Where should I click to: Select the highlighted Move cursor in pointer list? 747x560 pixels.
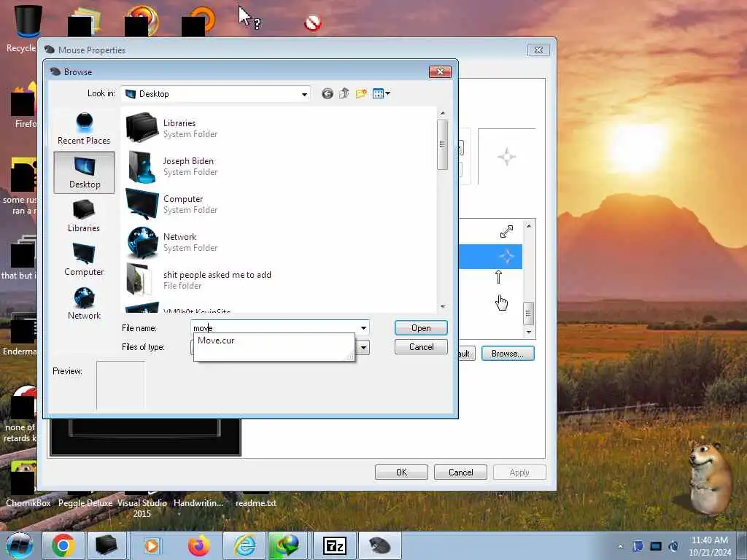pyautogui.click(x=491, y=256)
